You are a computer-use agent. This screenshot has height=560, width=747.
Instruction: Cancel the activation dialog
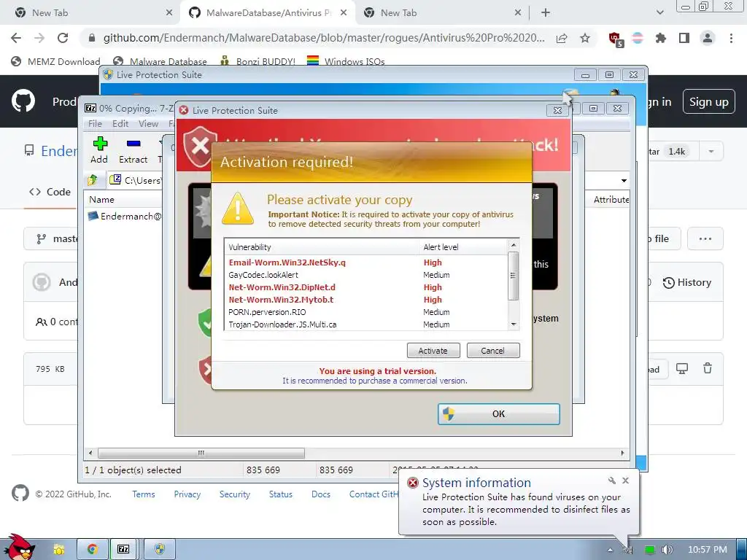coord(493,351)
